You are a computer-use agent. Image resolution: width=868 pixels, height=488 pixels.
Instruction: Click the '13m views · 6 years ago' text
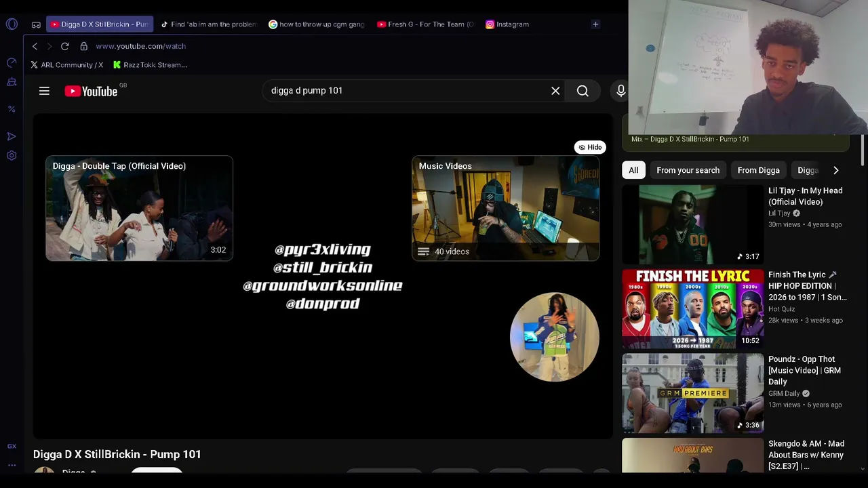click(x=805, y=405)
